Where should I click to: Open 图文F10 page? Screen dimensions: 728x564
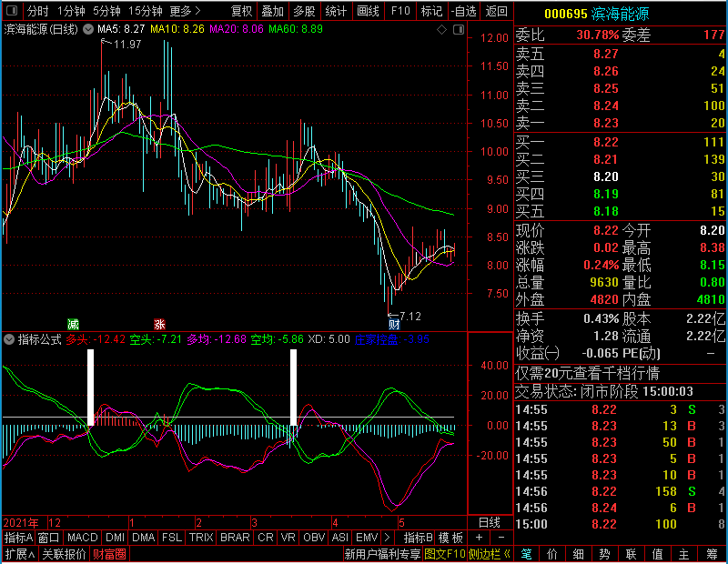coord(445,554)
